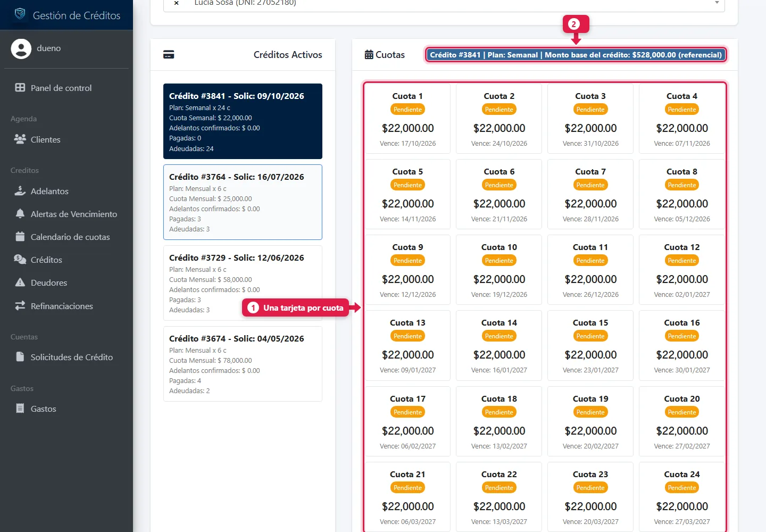The image size is (766, 532).
Task: Click the Clientes people icon
Action: click(20, 139)
